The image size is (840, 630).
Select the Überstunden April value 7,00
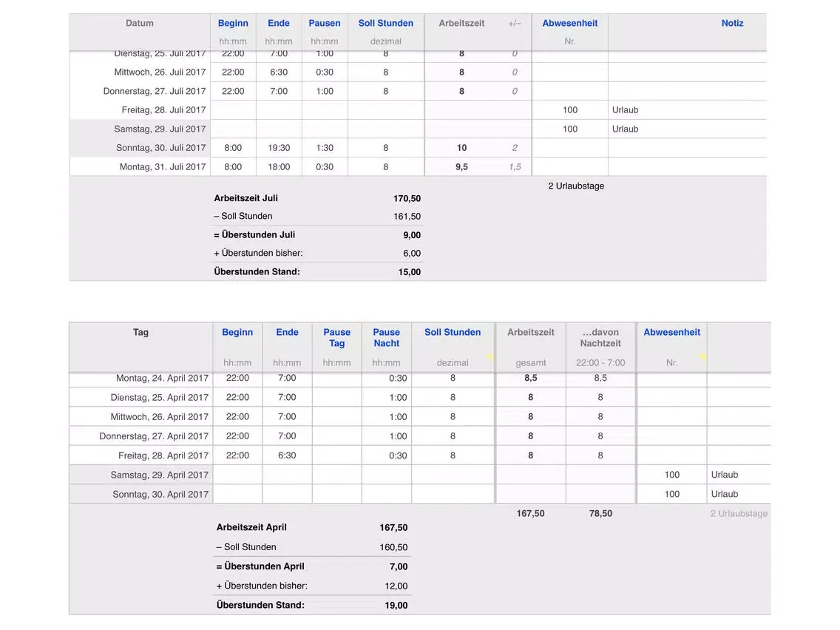pyautogui.click(x=399, y=566)
